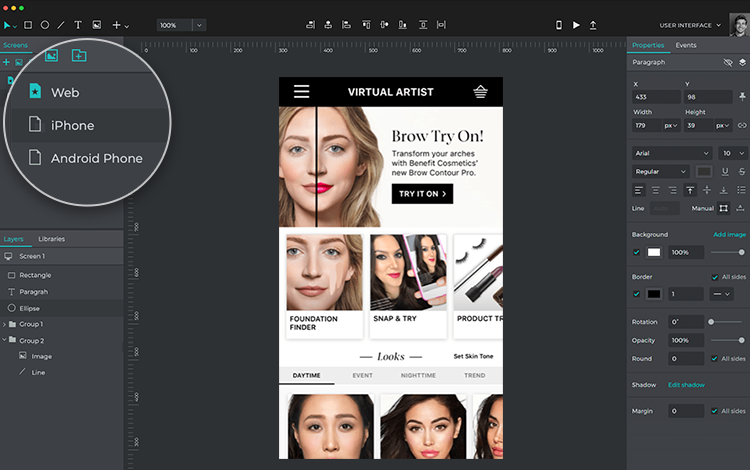Click the layers stack icon beside Paragraph
This screenshot has width=750, height=470.
coord(742,62)
